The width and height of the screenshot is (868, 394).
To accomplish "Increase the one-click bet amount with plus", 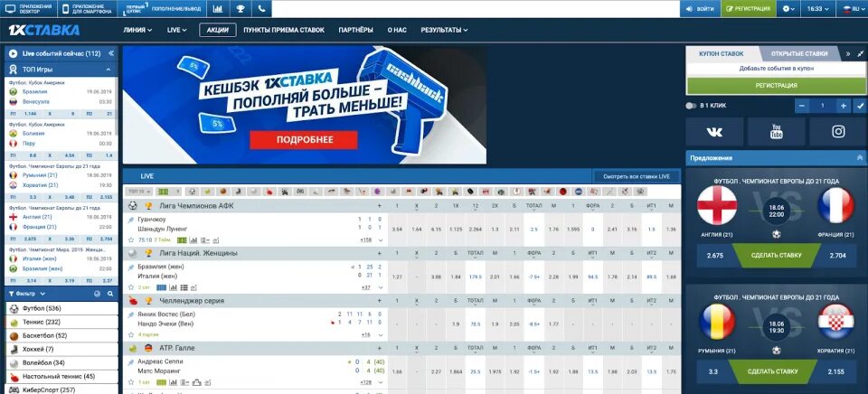I will [843, 106].
